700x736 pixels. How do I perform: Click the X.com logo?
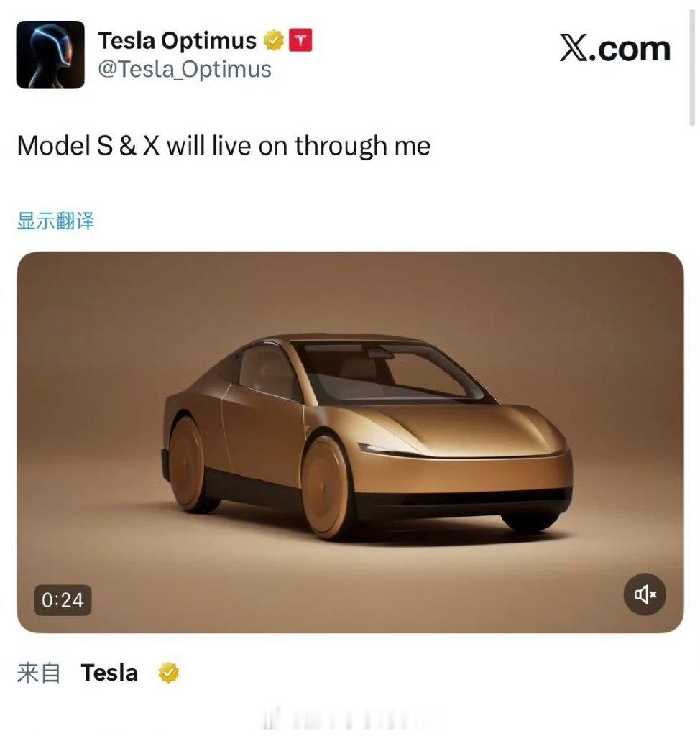[615, 49]
